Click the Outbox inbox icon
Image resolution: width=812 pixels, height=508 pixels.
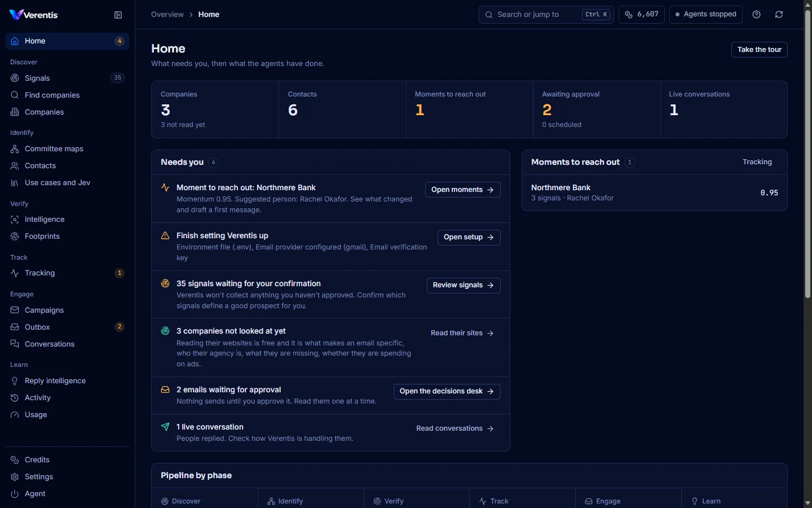pyautogui.click(x=15, y=327)
